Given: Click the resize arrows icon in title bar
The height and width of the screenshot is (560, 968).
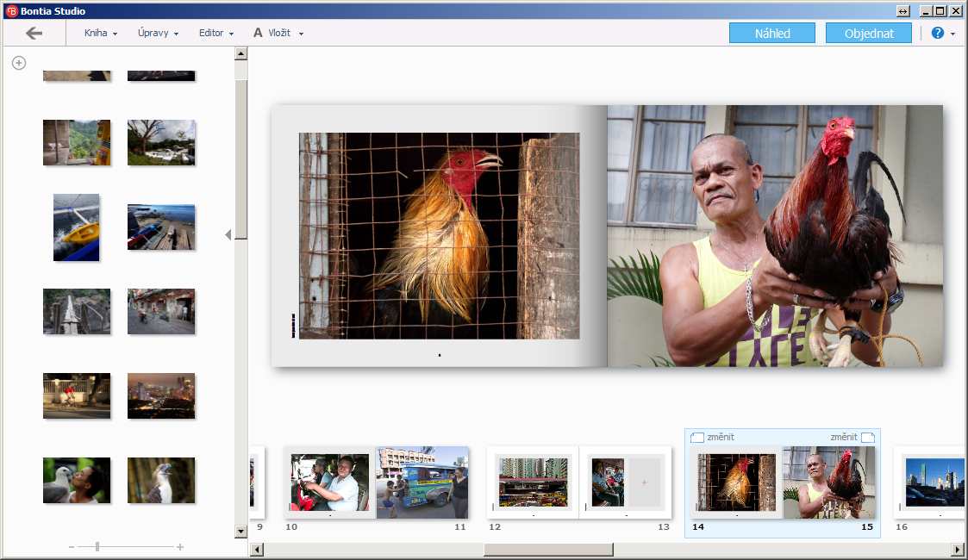Looking at the screenshot, I should [x=902, y=11].
